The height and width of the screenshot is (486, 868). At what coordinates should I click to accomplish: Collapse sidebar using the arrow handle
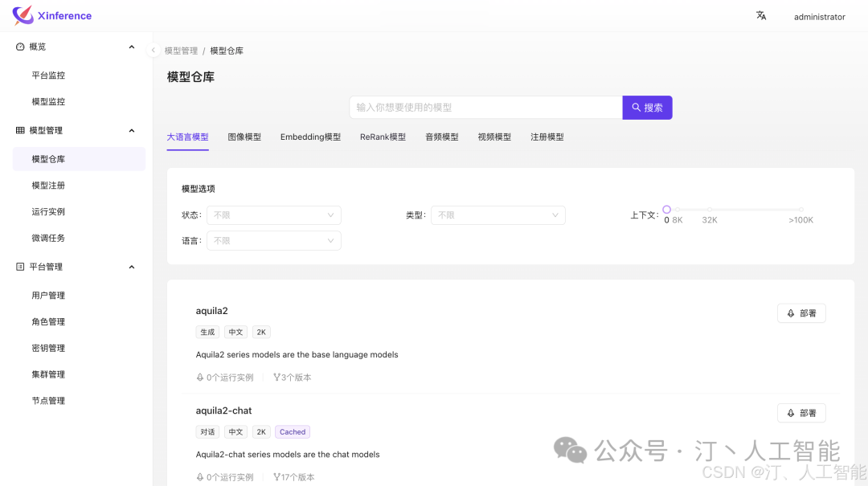click(x=154, y=50)
